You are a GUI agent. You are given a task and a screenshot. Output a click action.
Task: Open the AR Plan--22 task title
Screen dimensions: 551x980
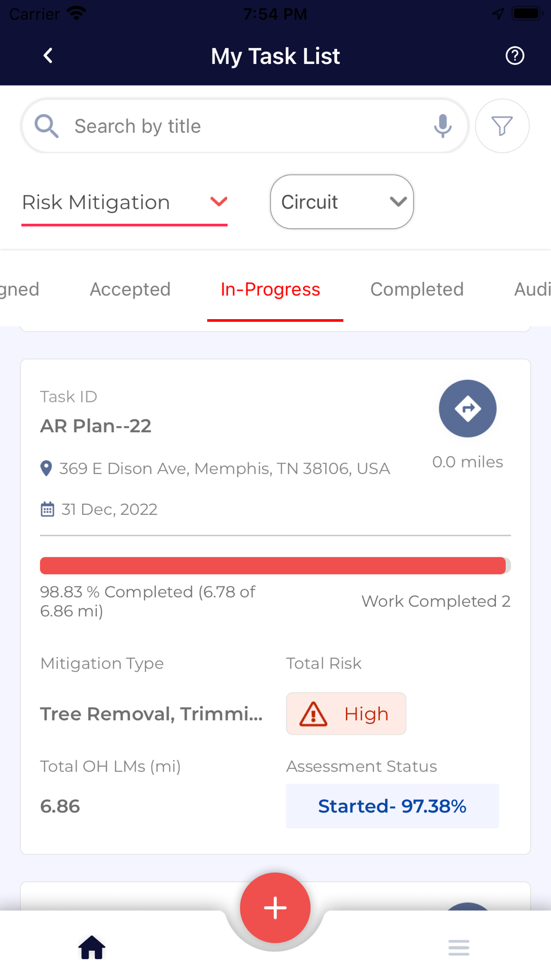(x=96, y=426)
